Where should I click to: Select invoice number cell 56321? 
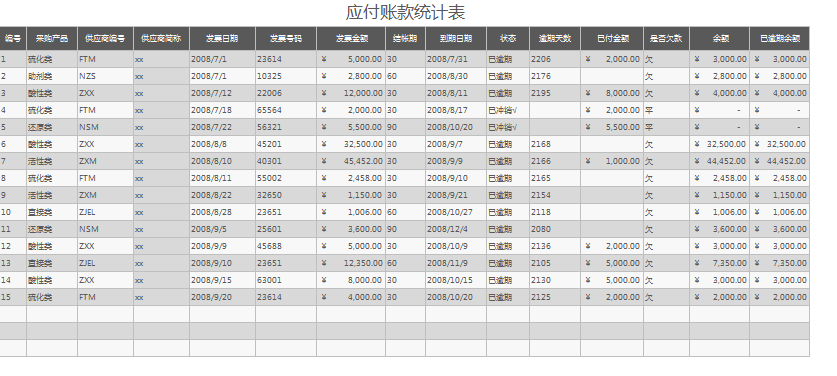[x=286, y=128]
